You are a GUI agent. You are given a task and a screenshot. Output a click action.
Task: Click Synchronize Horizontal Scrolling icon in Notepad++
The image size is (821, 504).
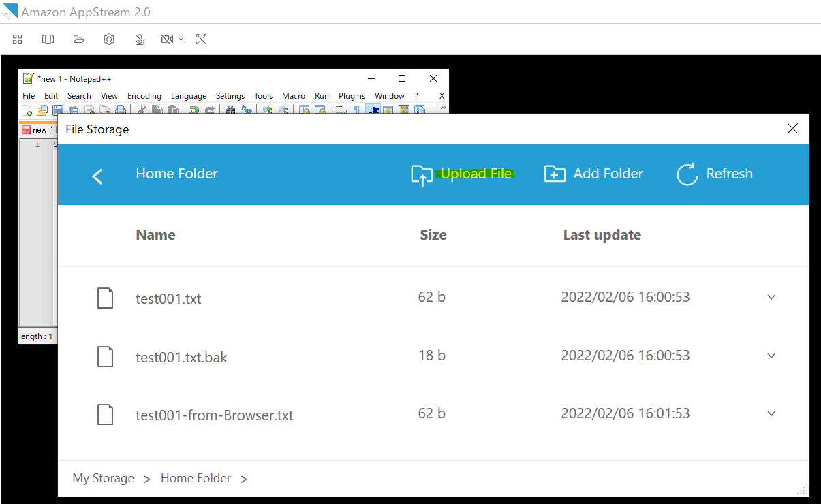321,110
